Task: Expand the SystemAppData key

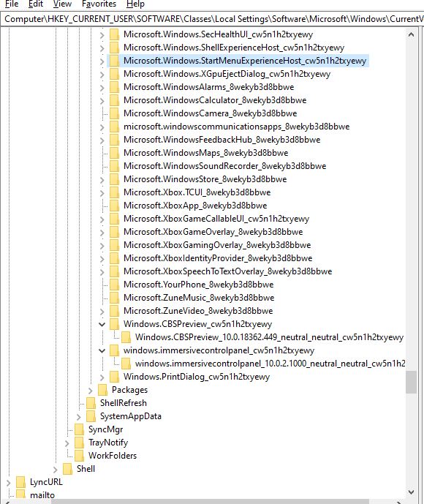Action: click(x=79, y=416)
